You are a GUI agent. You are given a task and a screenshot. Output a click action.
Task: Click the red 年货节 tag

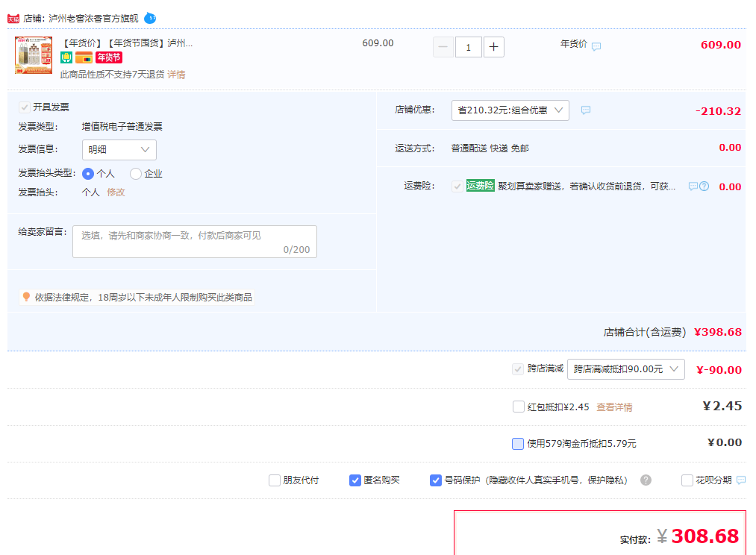109,58
